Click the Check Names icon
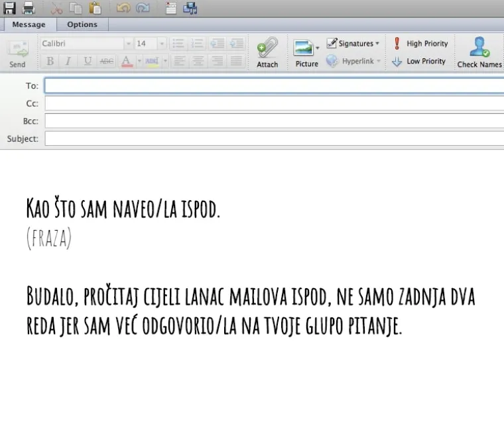Screen dimensions: 504x432 [479, 52]
